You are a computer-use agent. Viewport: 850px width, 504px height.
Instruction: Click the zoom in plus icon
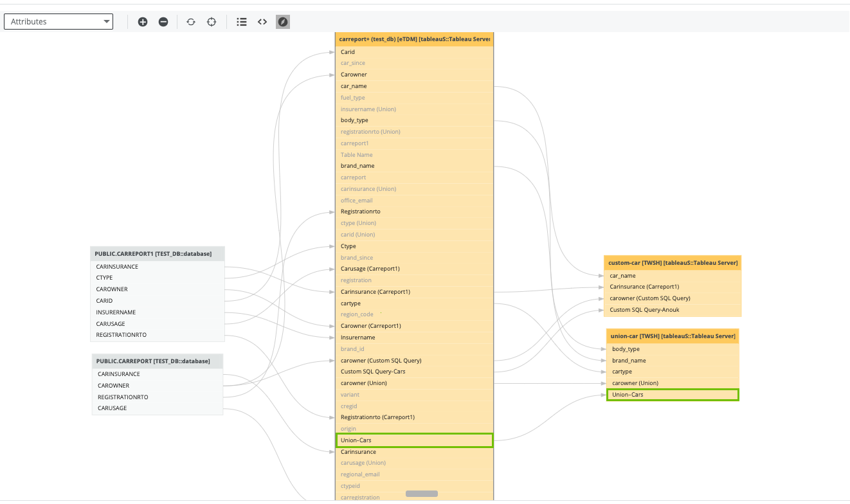143,22
